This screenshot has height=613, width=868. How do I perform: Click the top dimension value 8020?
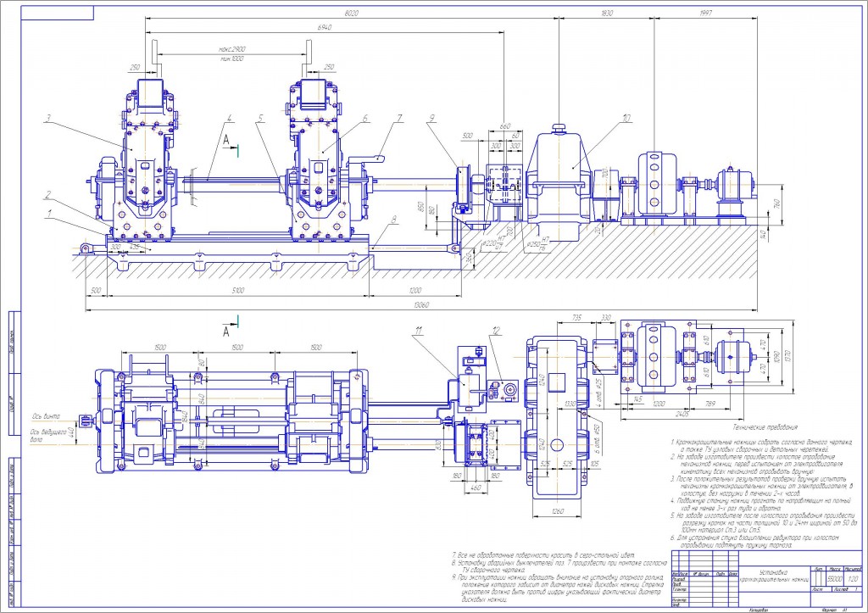[x=352, y=14]
